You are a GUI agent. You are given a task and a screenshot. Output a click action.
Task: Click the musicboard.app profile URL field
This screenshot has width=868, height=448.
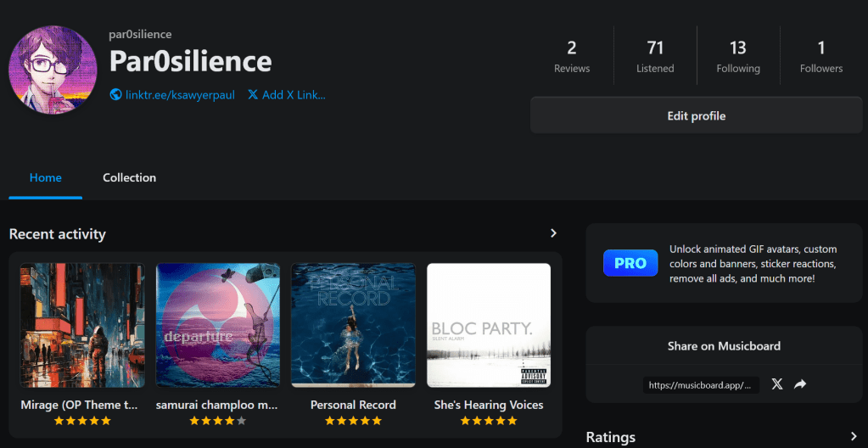[699, 385]
